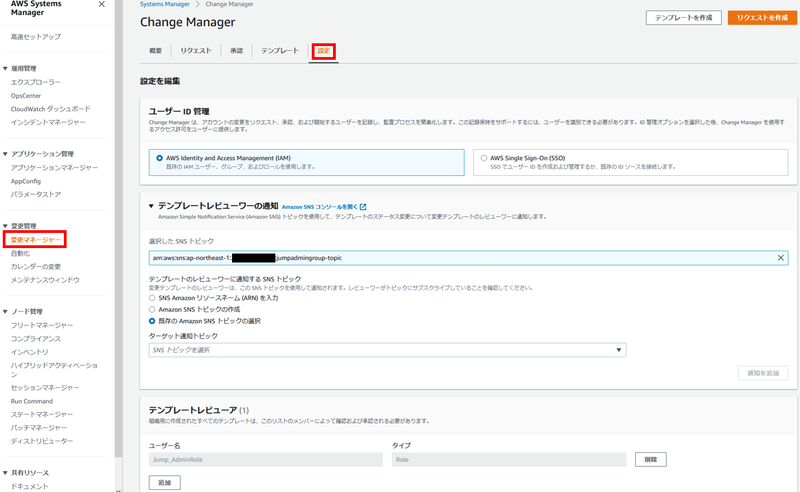Open AppConfig in sidebar
The image size is (800, 492).
26,181
